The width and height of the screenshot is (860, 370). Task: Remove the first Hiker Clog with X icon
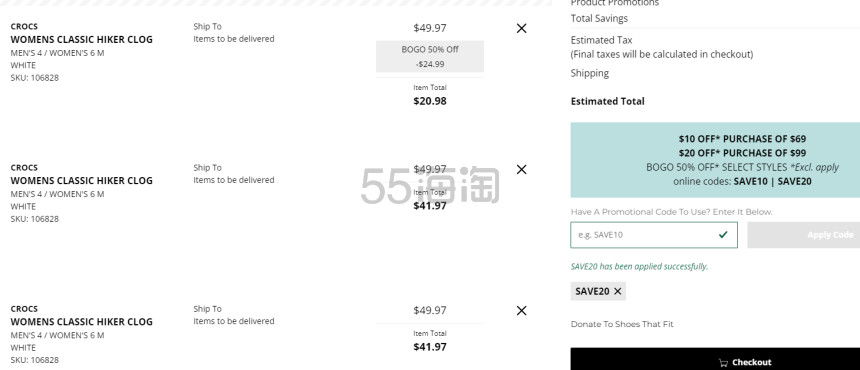point(522,28)
